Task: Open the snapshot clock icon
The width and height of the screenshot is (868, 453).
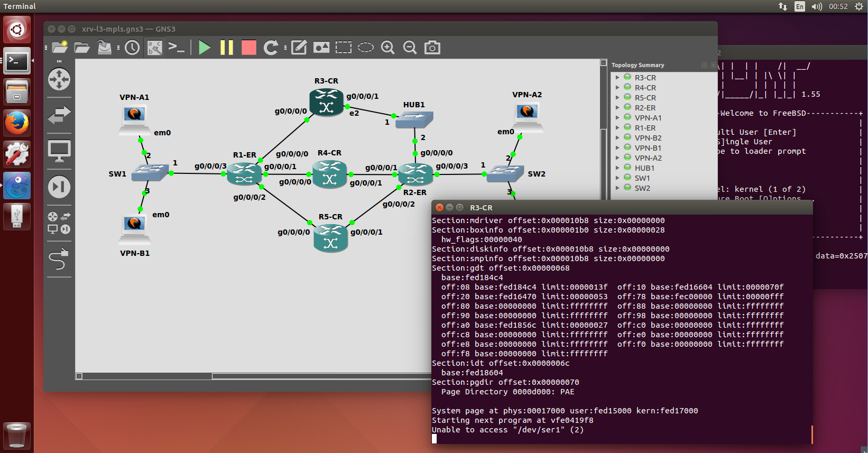Action: [x=132, y=48]
